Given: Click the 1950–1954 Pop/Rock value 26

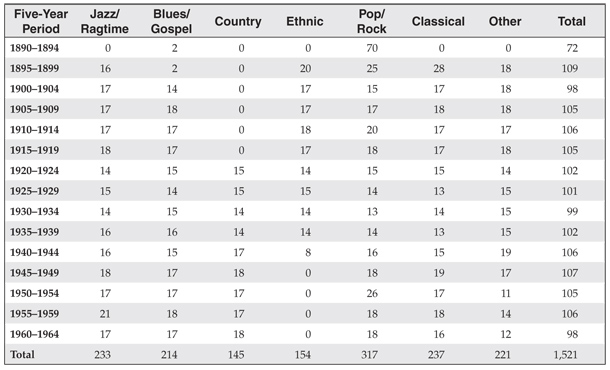Looking at the screenshot, I should 372,293.
